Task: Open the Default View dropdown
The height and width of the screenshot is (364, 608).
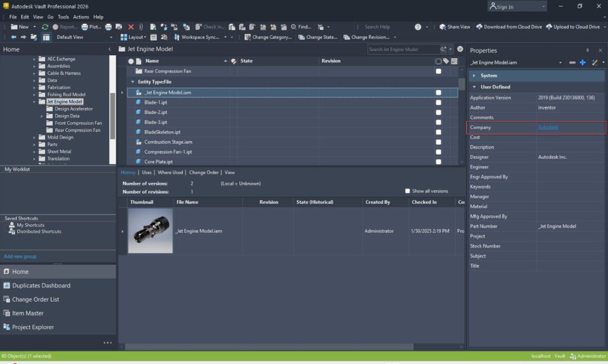Action: pos(111,37)
